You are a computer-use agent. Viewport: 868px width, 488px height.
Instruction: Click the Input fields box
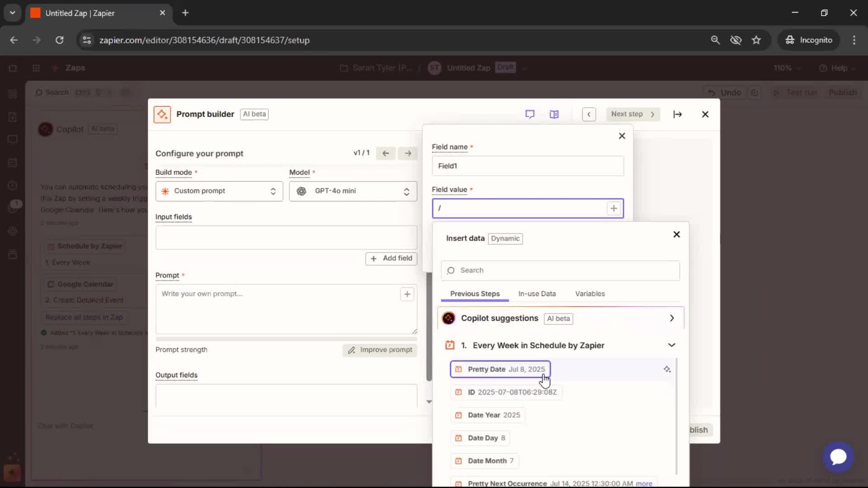coord(286,238)
